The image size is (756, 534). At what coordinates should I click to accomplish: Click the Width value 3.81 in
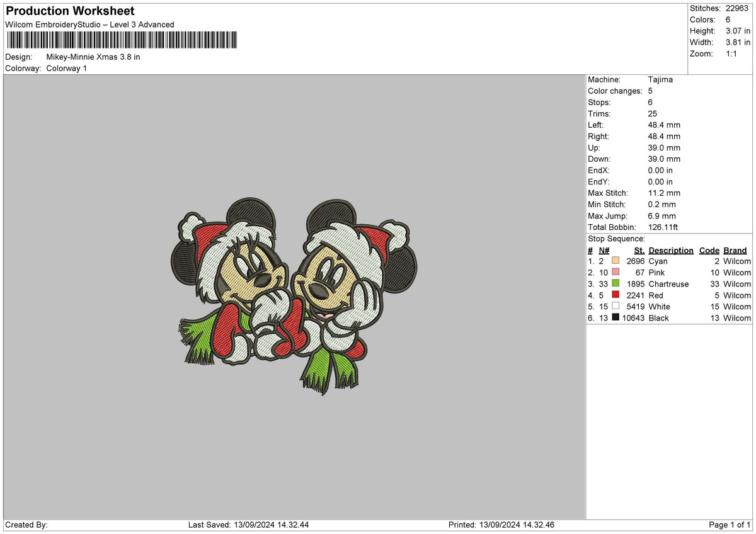tap(738, 42)
